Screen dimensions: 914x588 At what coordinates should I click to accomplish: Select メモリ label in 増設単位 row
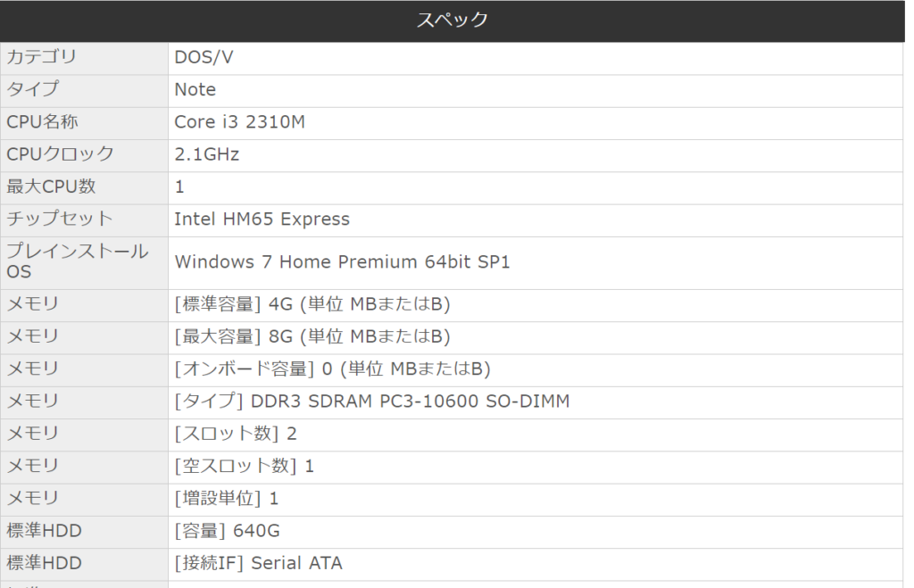click(x=33, y=498)
